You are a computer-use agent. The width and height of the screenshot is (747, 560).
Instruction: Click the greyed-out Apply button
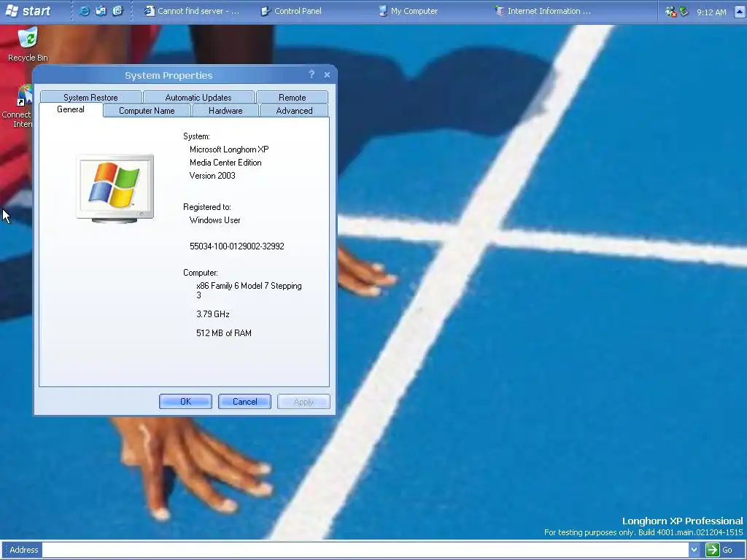tap(303, 402)
